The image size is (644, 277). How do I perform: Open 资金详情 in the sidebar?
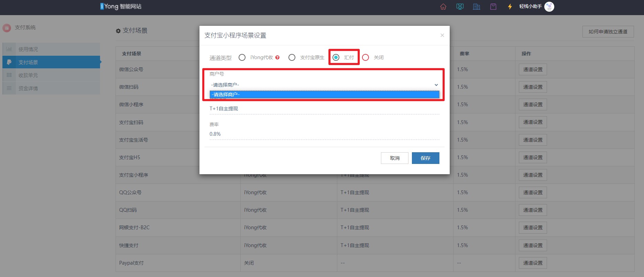tap(51, 88)
